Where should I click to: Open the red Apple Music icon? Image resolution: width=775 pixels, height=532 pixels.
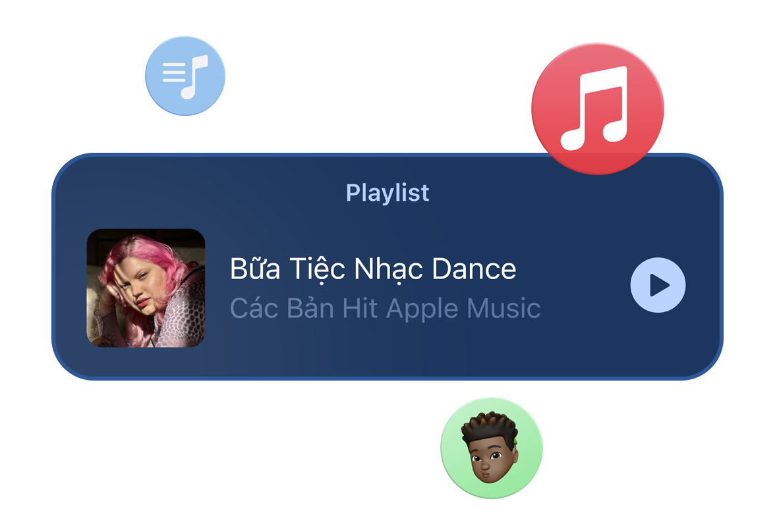pyautogui.click(x=598, y=109)
